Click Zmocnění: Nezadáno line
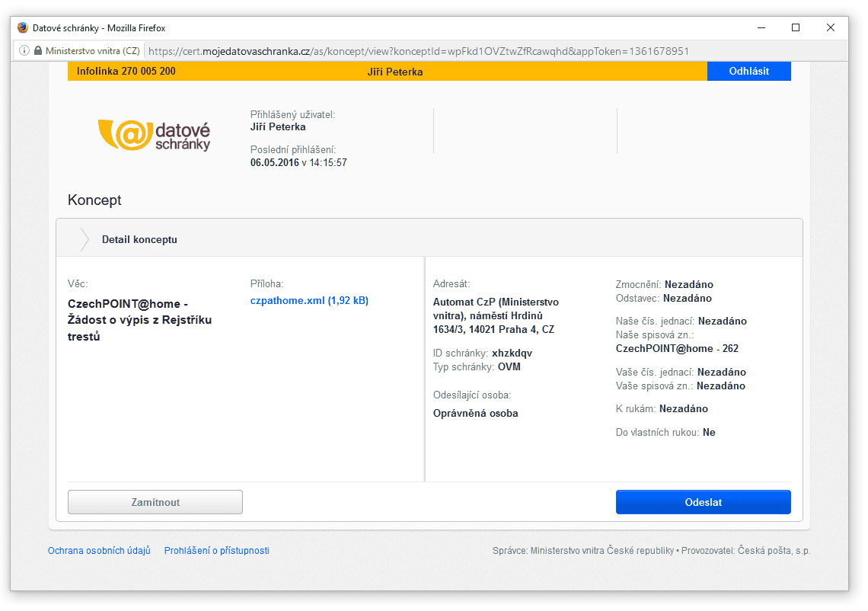868x611 pixels. [664, 285]
